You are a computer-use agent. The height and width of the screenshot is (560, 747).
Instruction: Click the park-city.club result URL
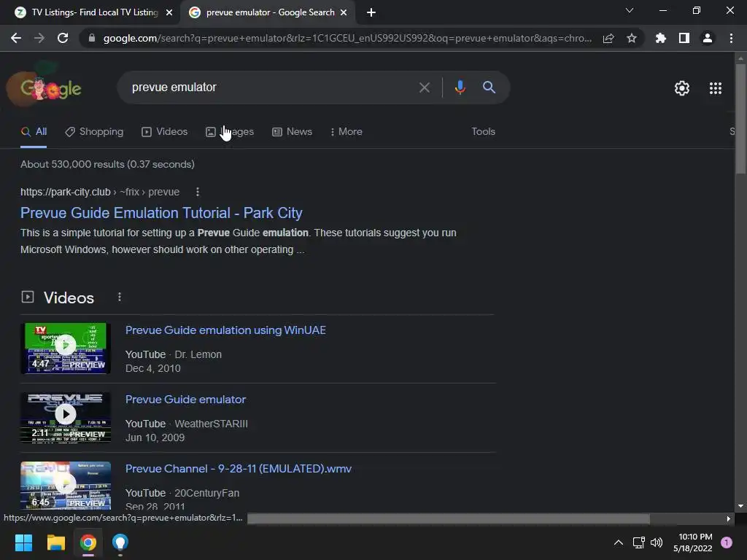(x=99, y=192)
